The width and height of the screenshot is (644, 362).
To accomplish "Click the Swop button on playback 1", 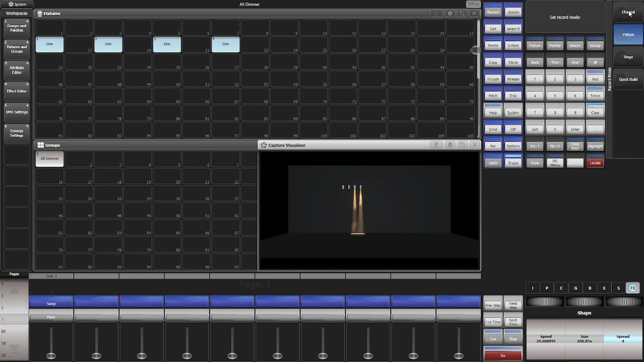I will 51,303.
